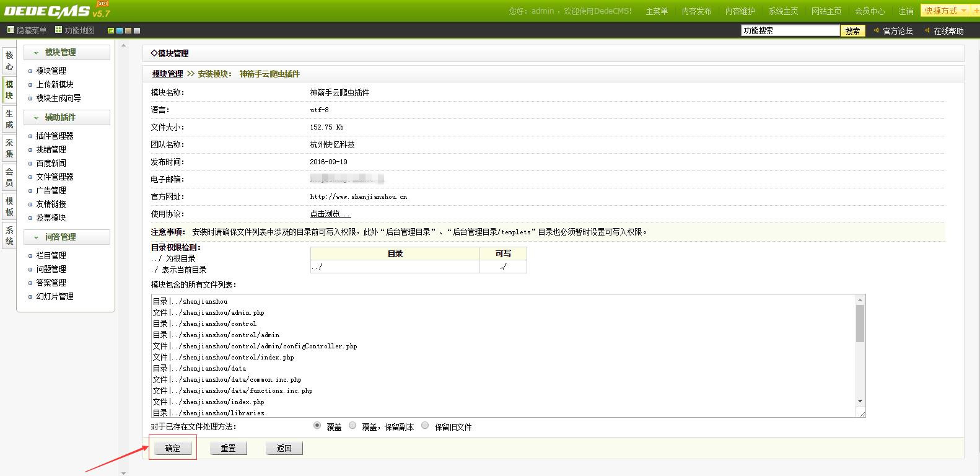Go to 系统主页 in the top navigation
Screen dimensions: 980x476
[x=783, y=11]
